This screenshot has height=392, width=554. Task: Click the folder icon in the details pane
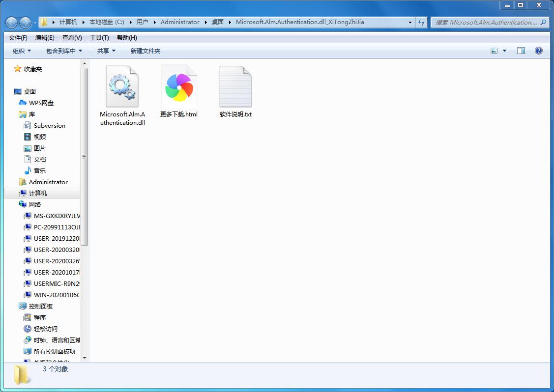21,375
